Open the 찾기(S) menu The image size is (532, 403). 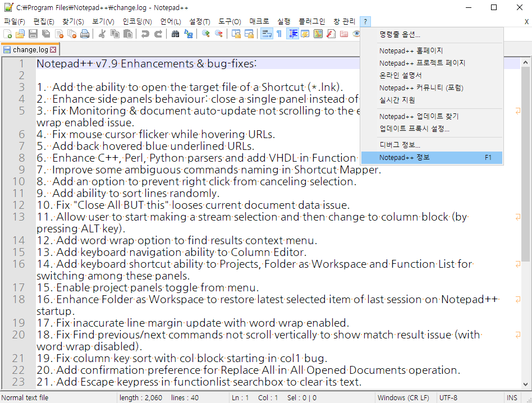click(x=73, y=22)
